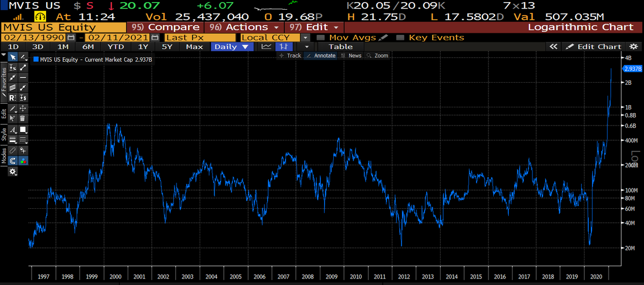
Task: Click the MVIS US Equity legend swatch
Action: click(x=36, y=60)
